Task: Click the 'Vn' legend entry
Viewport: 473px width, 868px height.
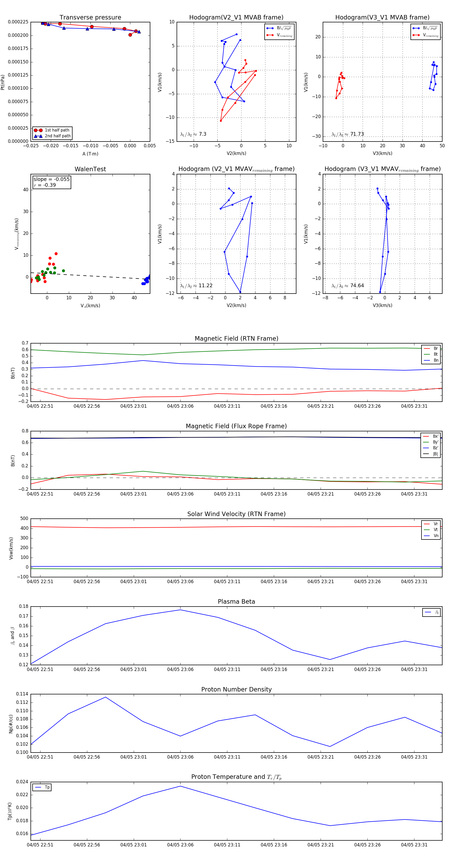Action: (431, 536)
